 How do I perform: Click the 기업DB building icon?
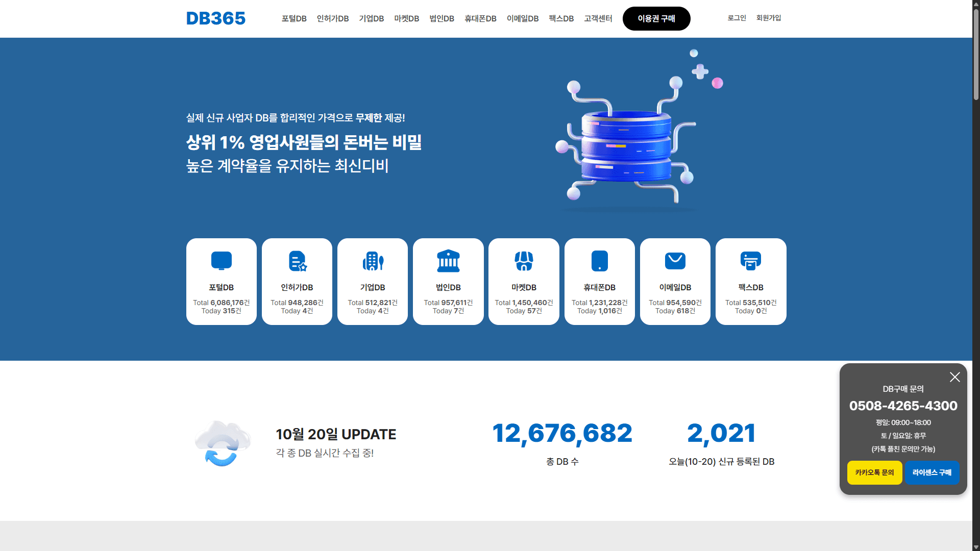[373, 261]
